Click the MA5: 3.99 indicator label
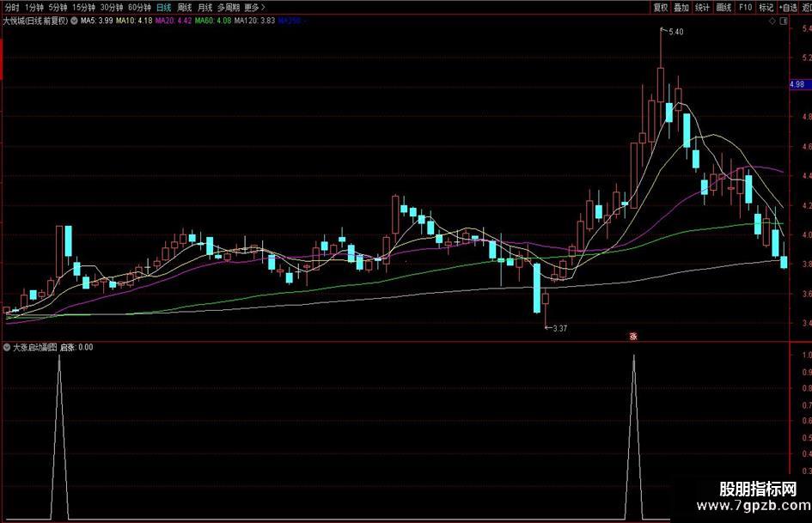 (x=97, y=21)
